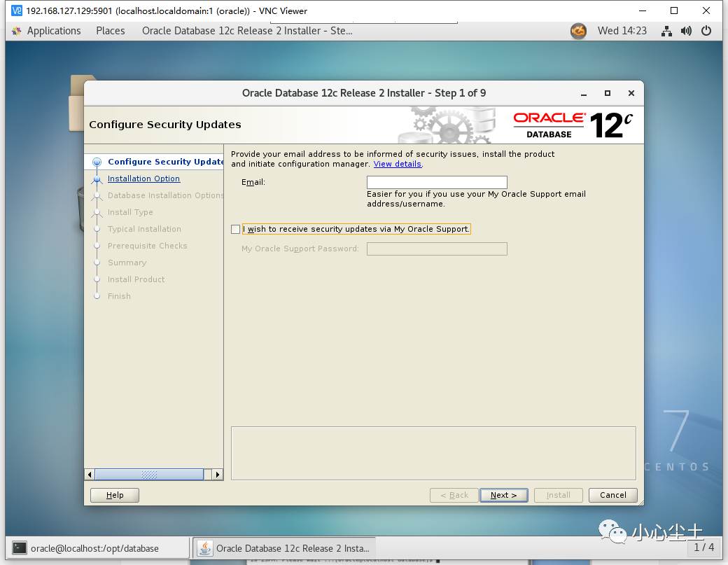Switch to Oracle Database Installer taskbar item

coord(283,548)
